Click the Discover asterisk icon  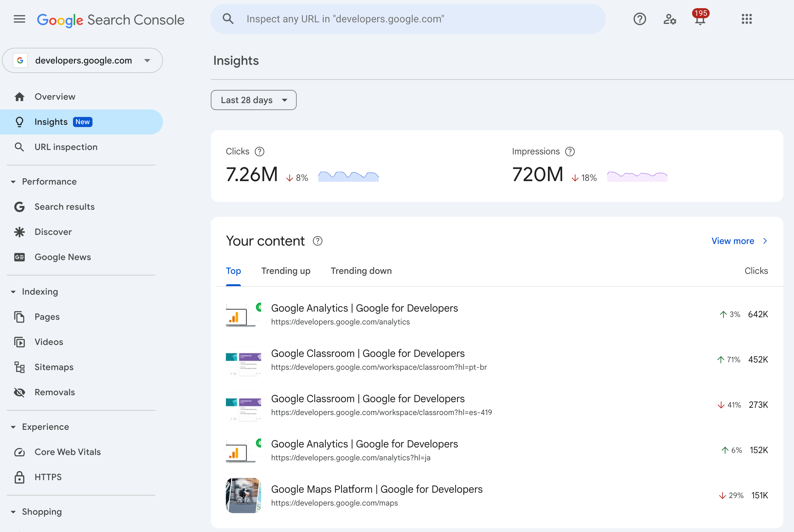(20, 232)
